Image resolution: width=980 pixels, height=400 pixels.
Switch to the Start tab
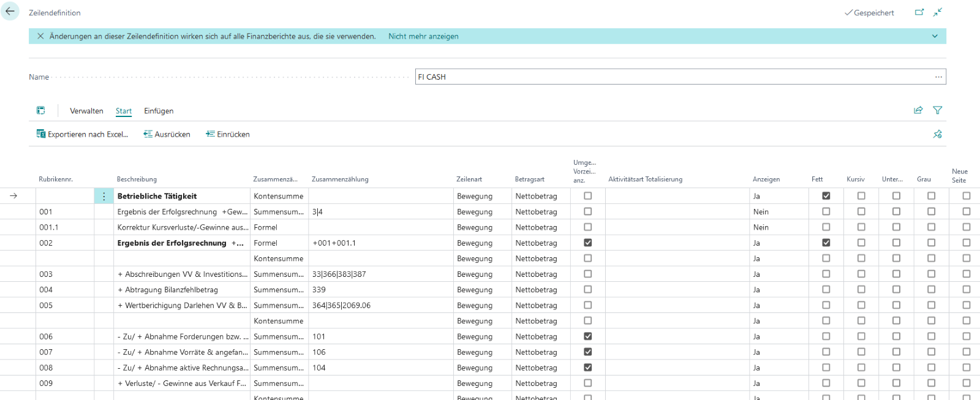[x=124, y=111]
